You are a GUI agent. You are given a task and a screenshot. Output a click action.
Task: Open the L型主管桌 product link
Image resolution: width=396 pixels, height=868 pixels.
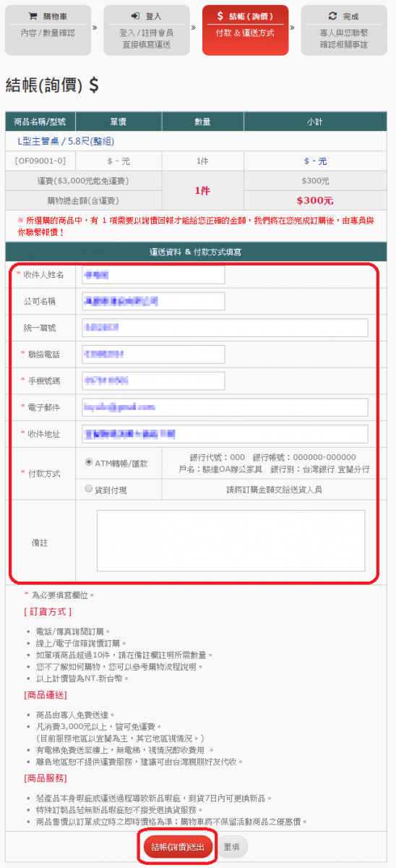point(65,141)
